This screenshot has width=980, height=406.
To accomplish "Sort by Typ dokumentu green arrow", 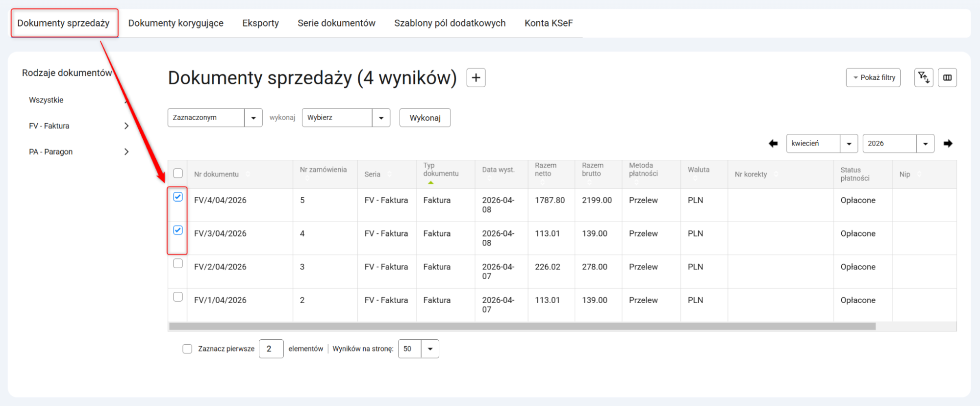I will [430, 182].
